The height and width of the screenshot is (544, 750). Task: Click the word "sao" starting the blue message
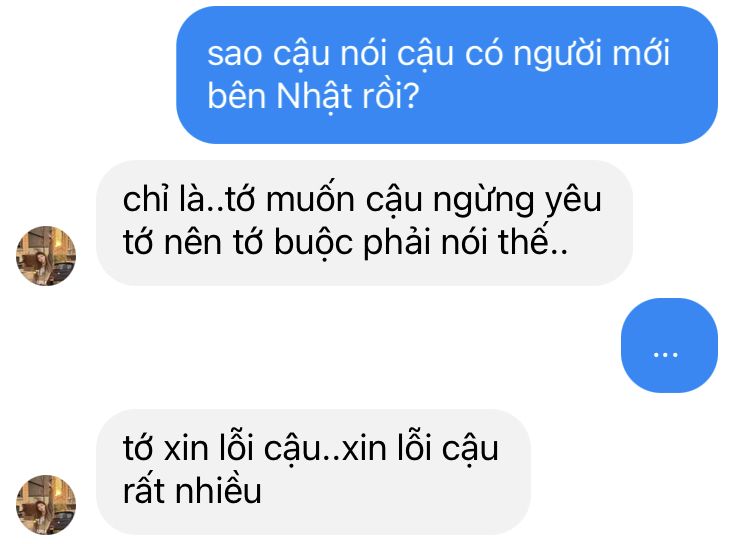tap(235, 55)
